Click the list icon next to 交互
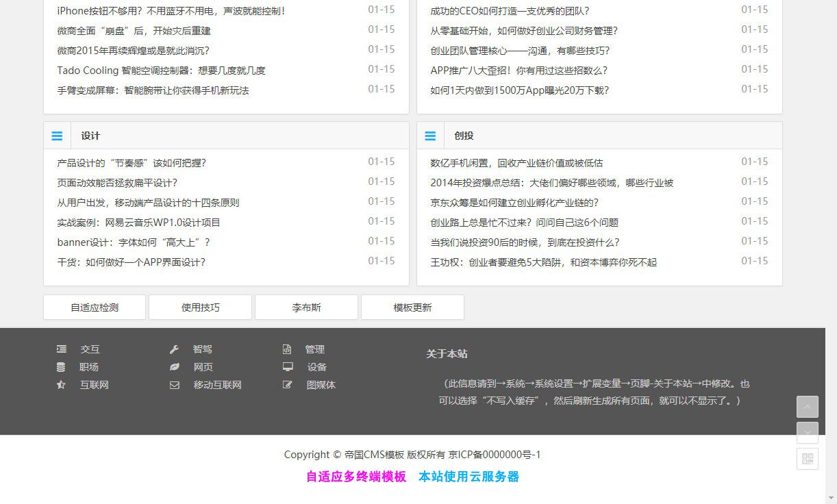 61,349
